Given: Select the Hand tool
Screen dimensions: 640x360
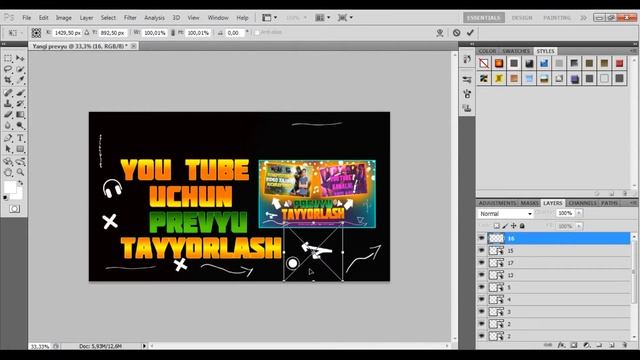Looking at the screenshot, I should point(8,172).
